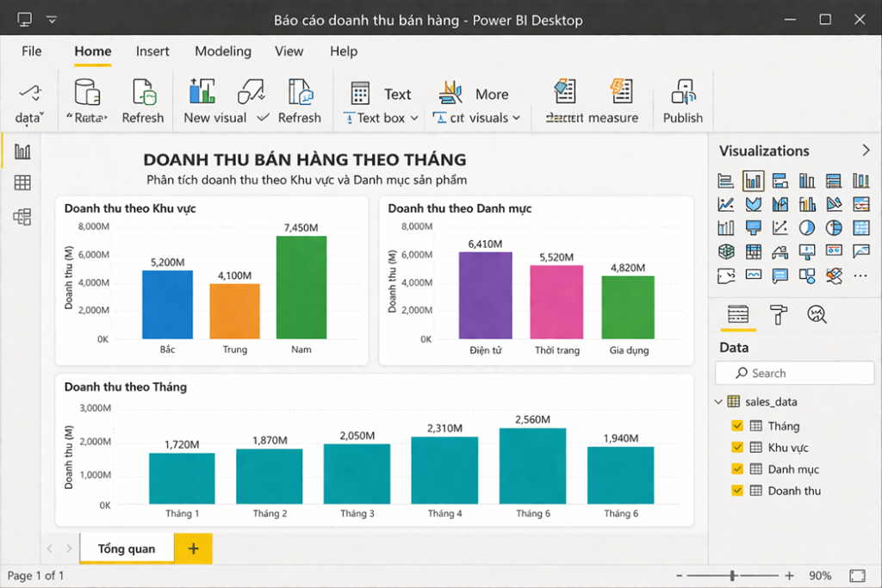Open the Text box dropdown arrow
The height and width of the screenshot is (588, 882).
click(414, 118)
